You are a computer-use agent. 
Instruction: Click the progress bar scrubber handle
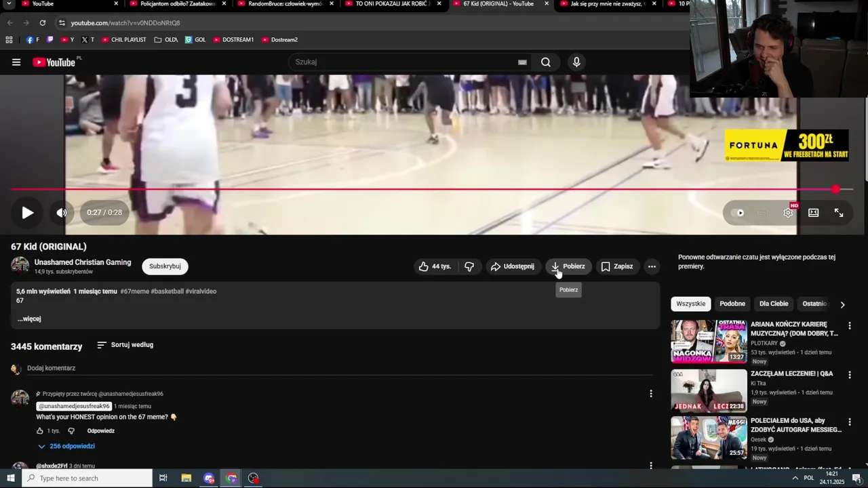[835, 190]
